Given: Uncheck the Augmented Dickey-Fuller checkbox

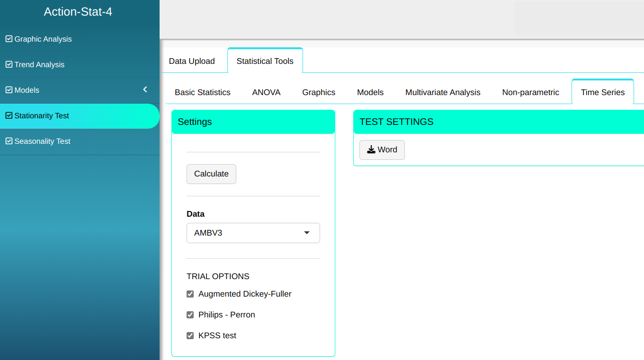Looking at the screenshot, I should [190, 294].
